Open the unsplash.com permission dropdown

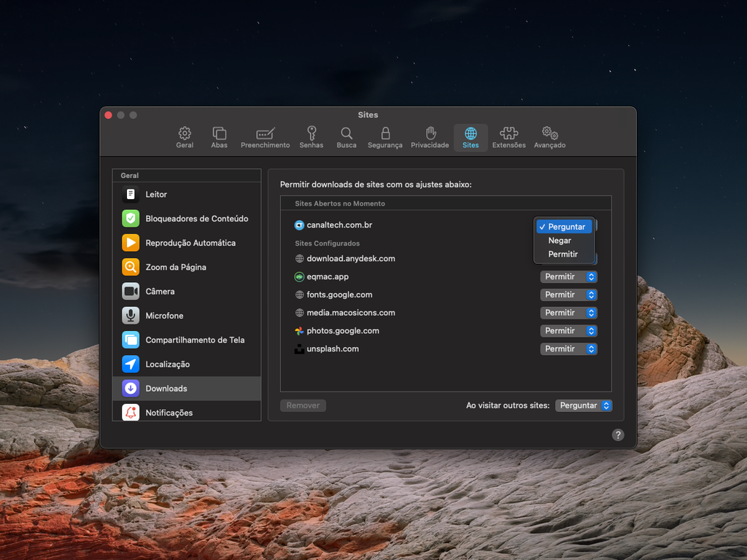(x=568, y=349)
